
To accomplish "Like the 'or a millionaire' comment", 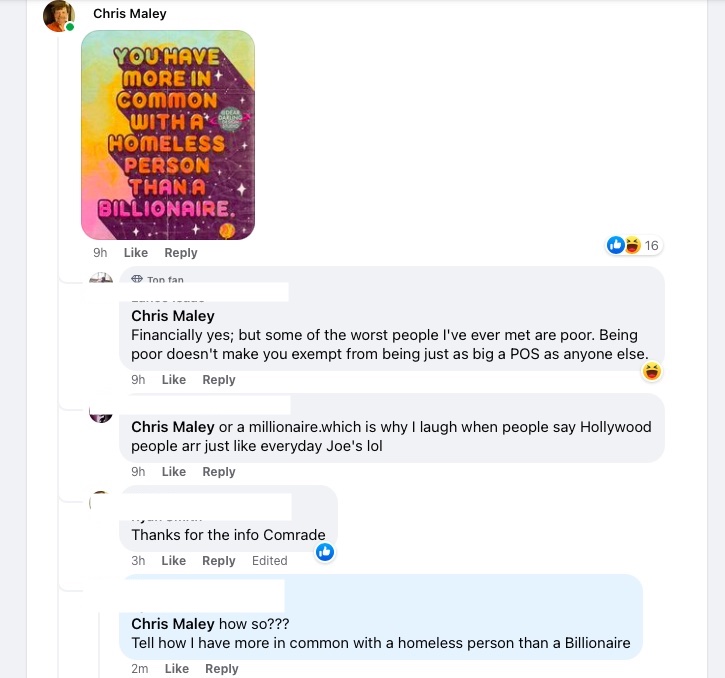I will [174, 472].
